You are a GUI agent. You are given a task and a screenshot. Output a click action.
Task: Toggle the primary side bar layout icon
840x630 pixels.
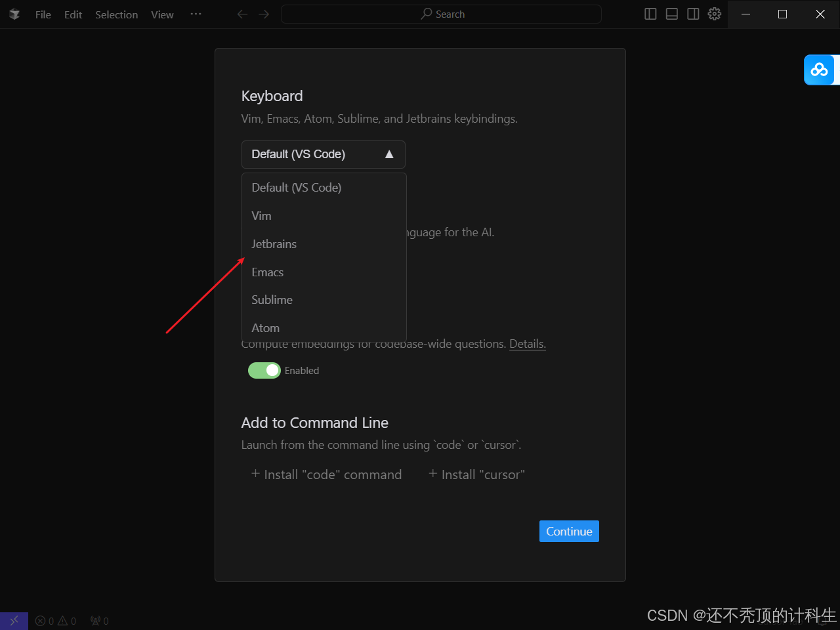[x=650, y=14]
